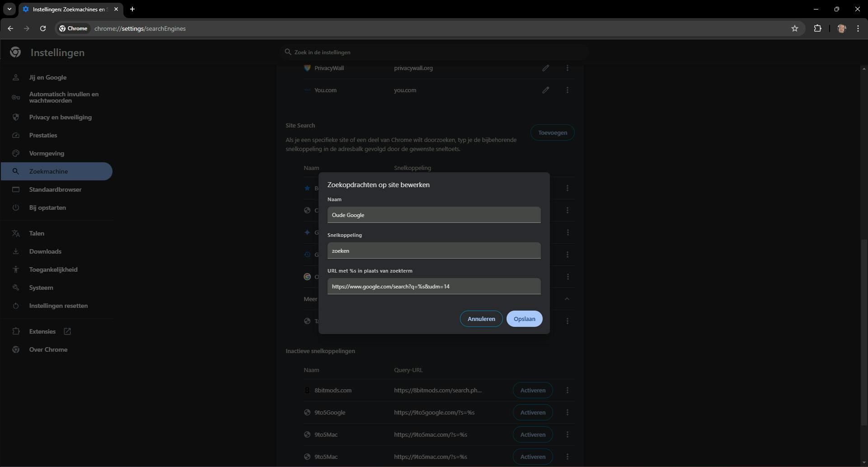Image resolution: width=868 pixels, height=467 pixels.
Task: Click the Snelkoppeling field containing zoeken
Action: 434,250
